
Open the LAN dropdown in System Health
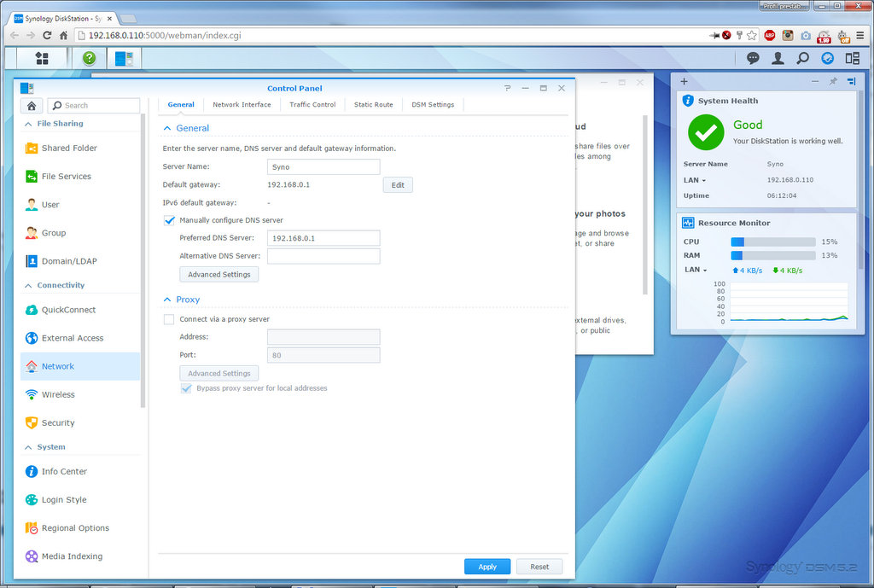pos(695,180)
